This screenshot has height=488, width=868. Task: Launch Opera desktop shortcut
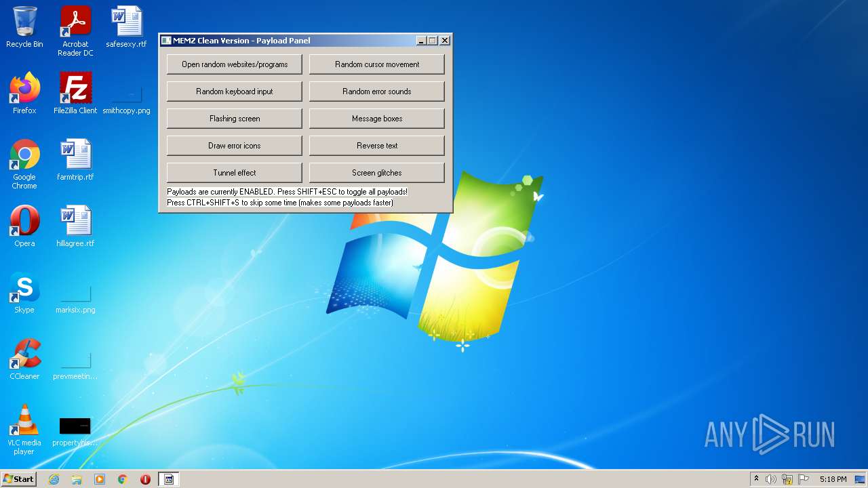pos(24,226)
